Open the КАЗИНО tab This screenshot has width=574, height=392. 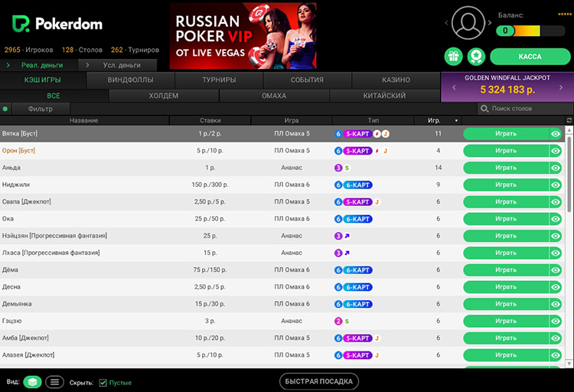[x=396, y=80]
